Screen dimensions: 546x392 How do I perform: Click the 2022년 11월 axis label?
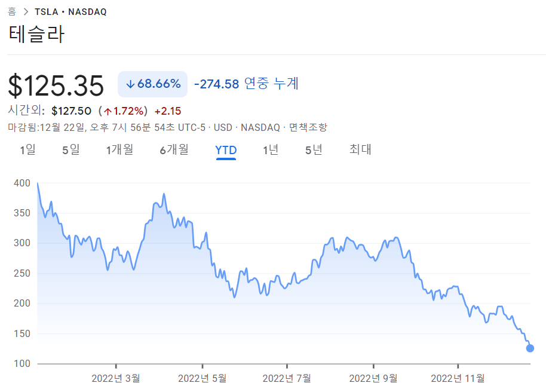coord(458,378)
